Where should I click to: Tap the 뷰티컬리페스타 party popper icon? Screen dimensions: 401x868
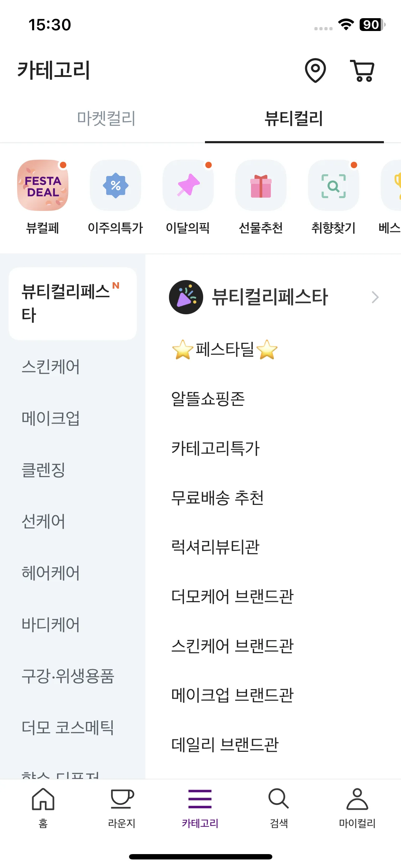click(x=186, y=297)
